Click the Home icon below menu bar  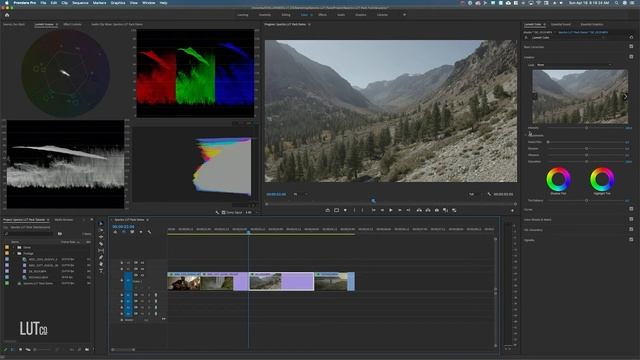click(x=7, y=15)
